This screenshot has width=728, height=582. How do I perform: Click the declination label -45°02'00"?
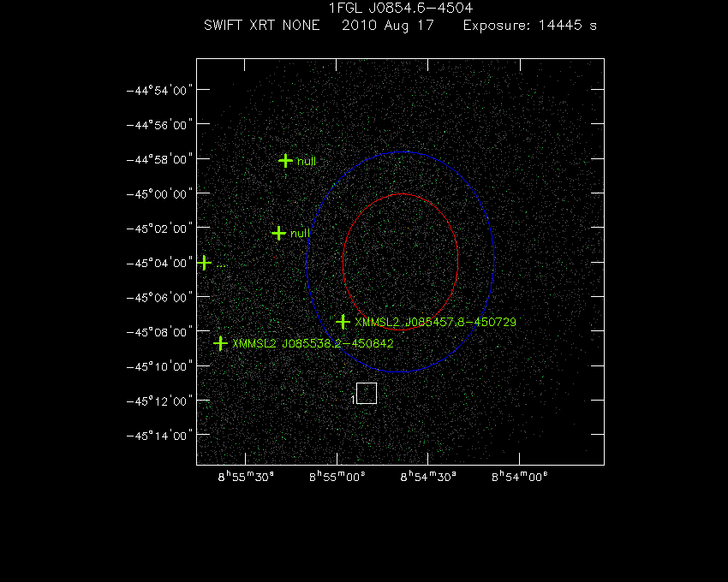coord(159,229)
